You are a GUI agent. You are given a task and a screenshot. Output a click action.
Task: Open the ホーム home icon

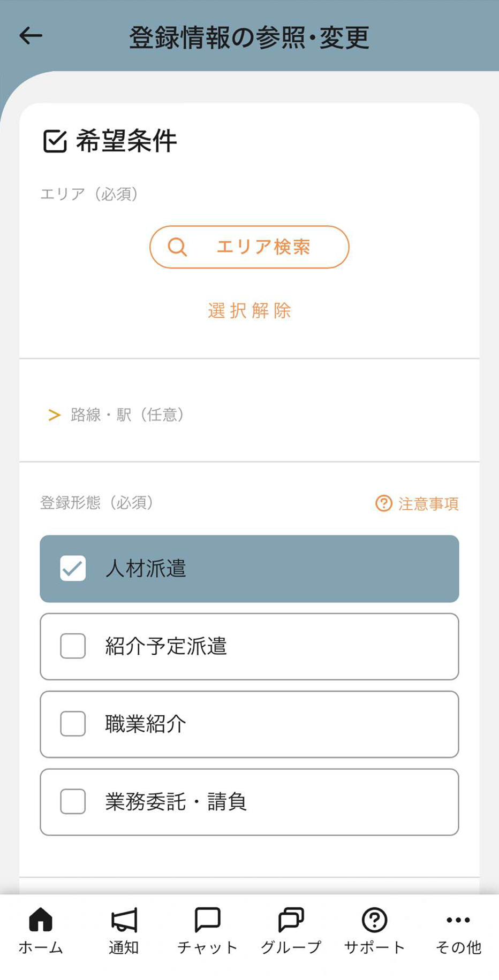coord(41,920)
